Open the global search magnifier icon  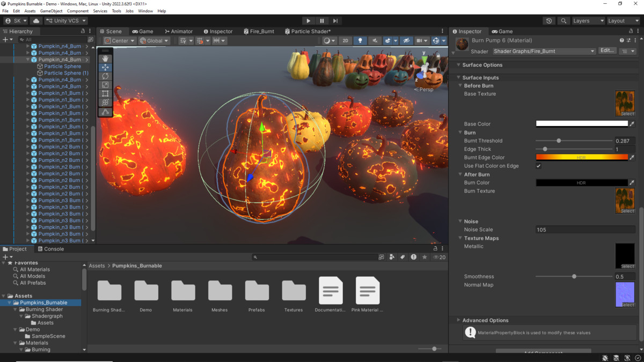[563, 21]
